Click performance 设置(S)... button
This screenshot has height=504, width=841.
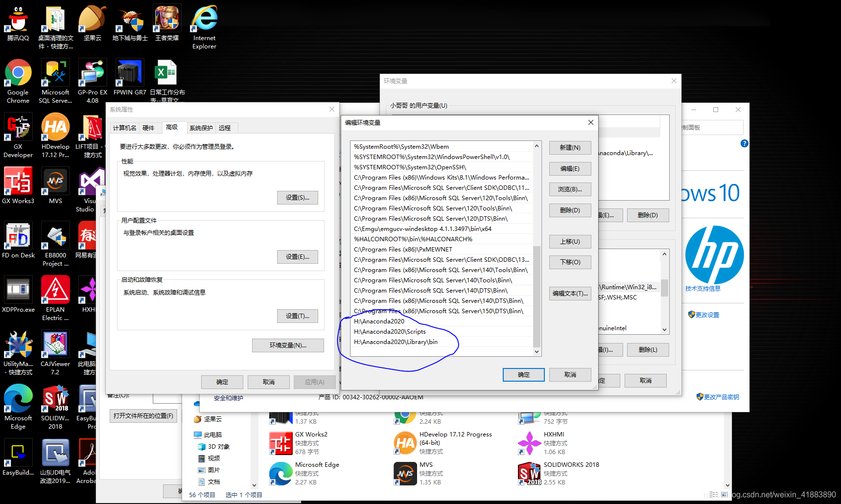(297, 198)
